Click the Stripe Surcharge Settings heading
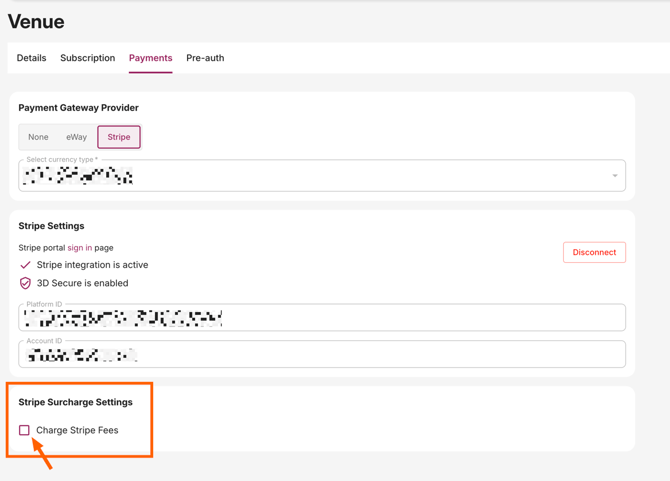Viewport: 670px width, 481px height. pyautogui.click(x=75, y=402)
